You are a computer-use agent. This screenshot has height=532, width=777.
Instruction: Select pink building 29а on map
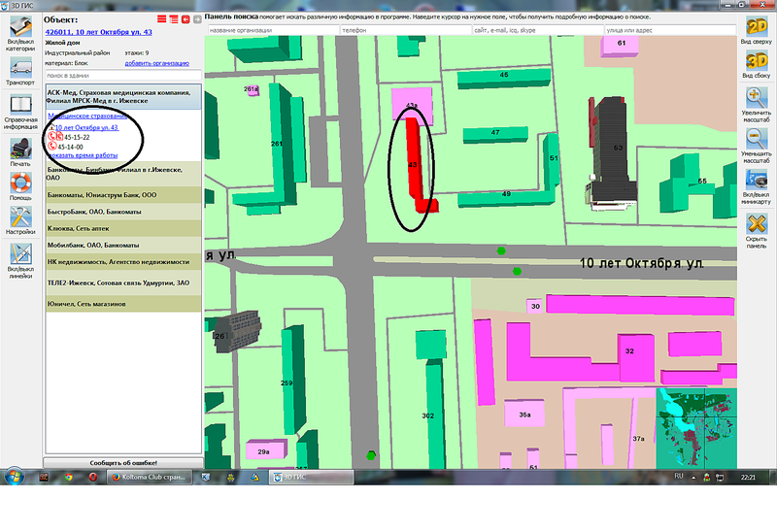coord(266,449)
